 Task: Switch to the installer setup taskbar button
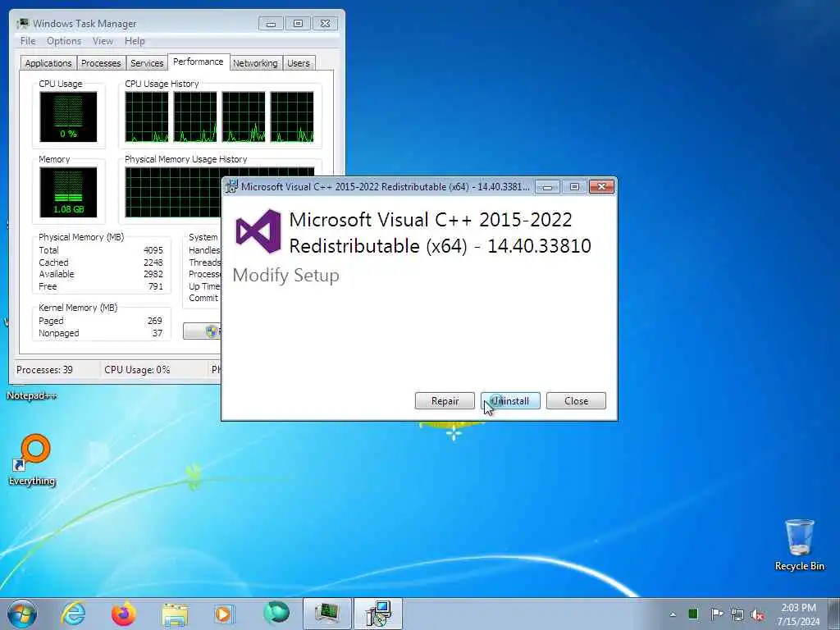pos(378,614)
